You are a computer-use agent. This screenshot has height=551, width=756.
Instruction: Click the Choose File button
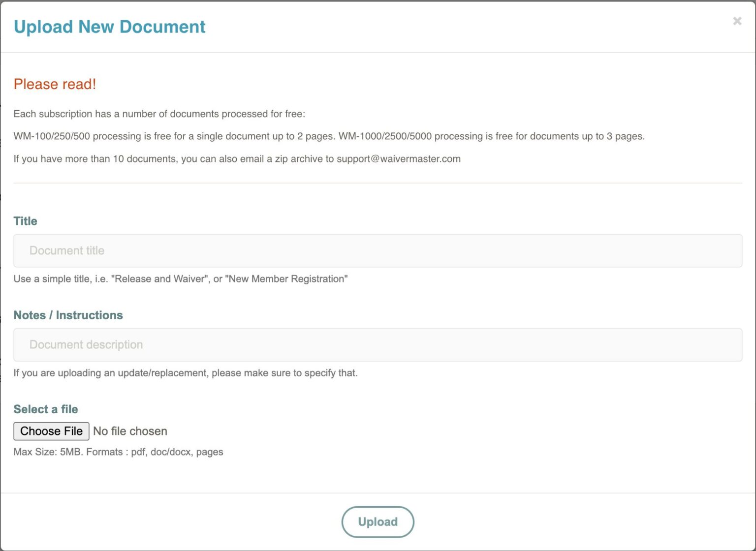click(51, 431)
